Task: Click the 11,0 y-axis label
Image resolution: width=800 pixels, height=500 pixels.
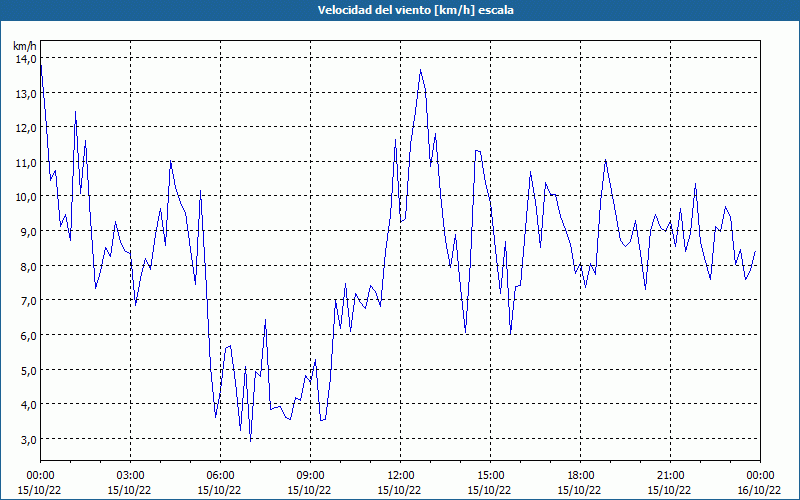Action: point(26,163)
